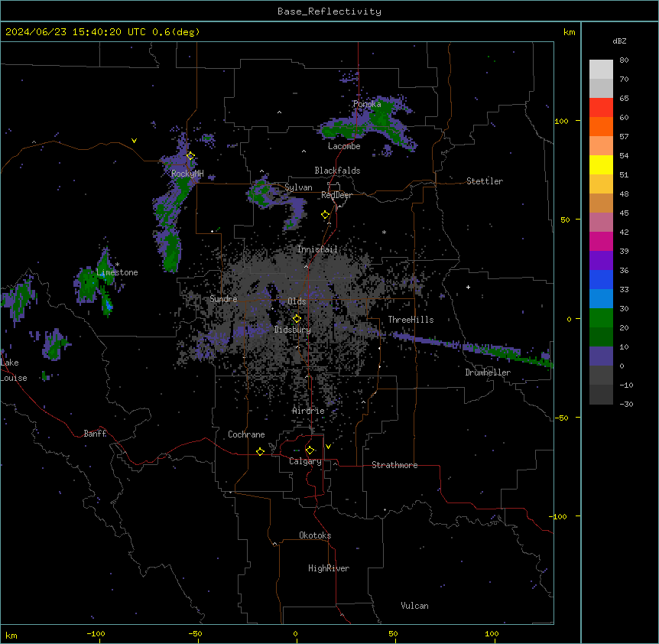Click the Vulcan label

click(414, 606)
